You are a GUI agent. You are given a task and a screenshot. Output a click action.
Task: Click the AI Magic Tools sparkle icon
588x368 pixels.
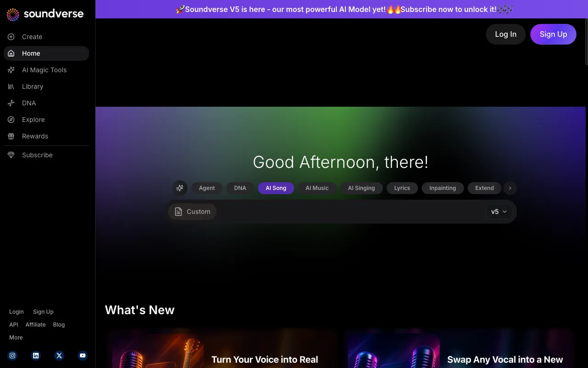pyautogui.click(x=11, y=70)
